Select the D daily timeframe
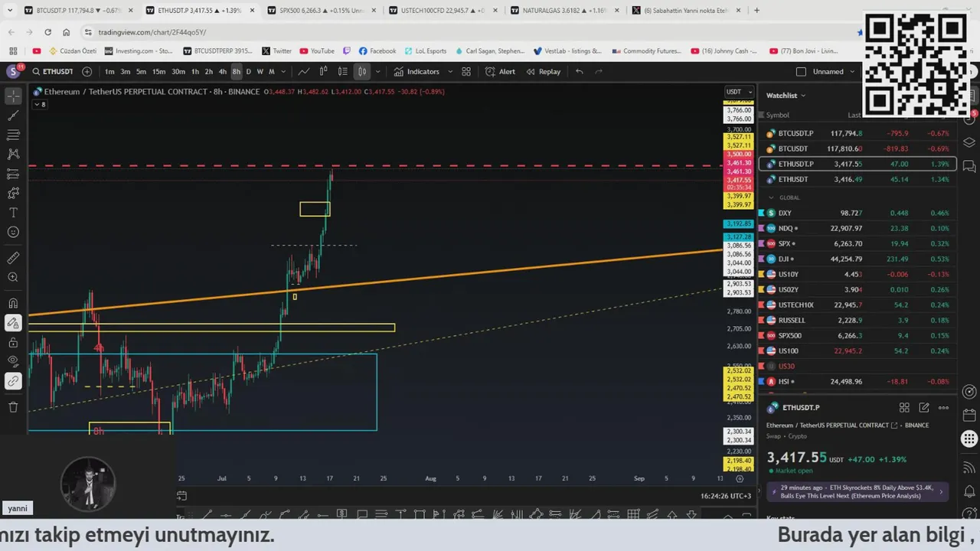The height and width of the screenshot is (551, 980). (248, 71)
